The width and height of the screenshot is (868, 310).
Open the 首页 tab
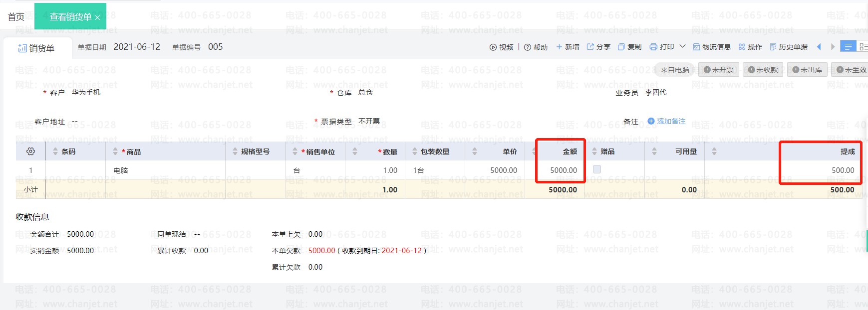(16, 17)
